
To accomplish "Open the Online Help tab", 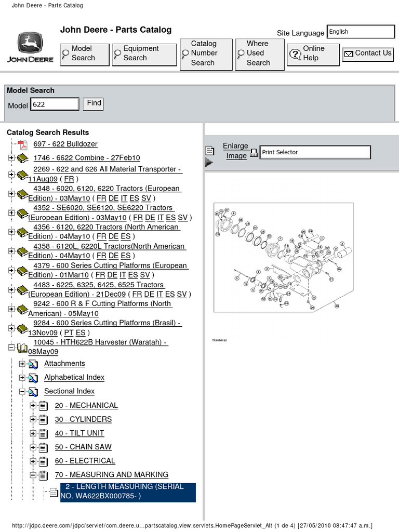I will (x=313, y=54).
